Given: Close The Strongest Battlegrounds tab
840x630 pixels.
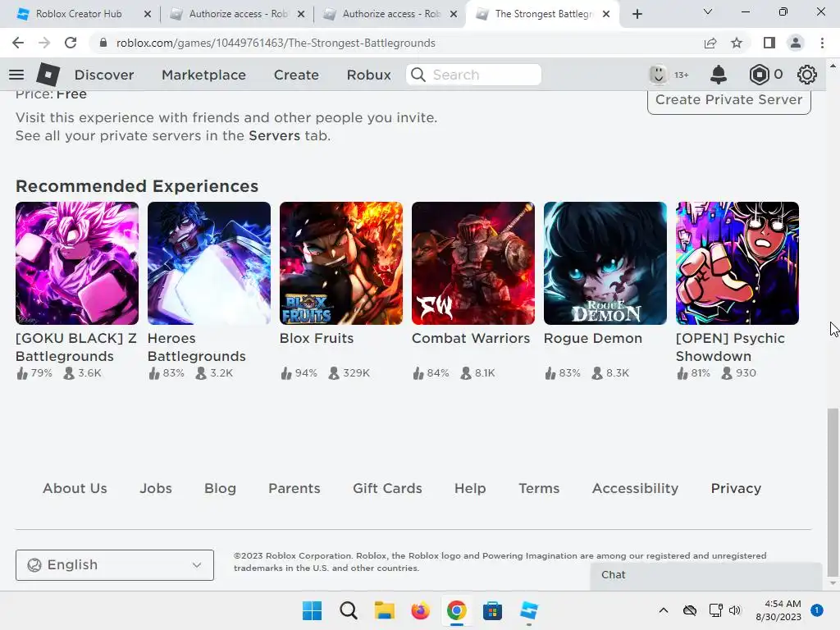Looking at the screenshot, I should (606, 15).
